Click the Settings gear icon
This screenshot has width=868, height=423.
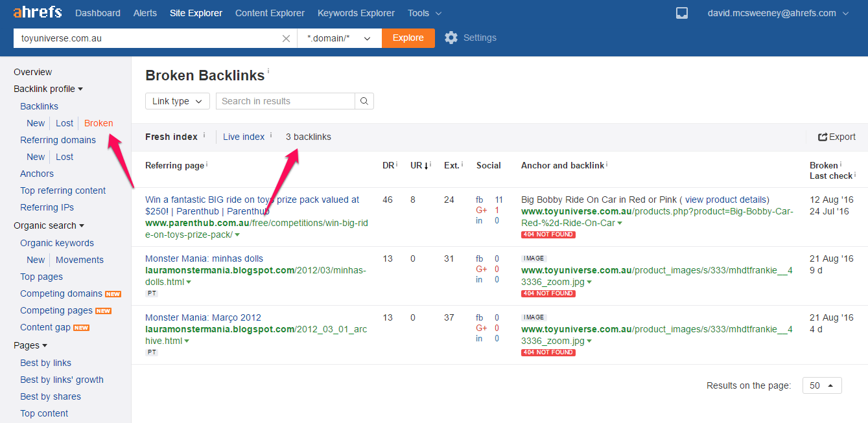point(451,38)
